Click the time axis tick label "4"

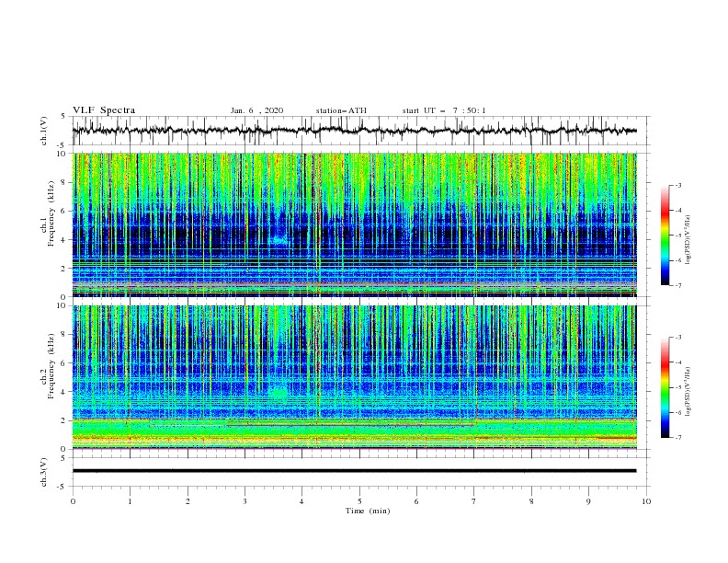pyautogui.click(x=301, y=501)
